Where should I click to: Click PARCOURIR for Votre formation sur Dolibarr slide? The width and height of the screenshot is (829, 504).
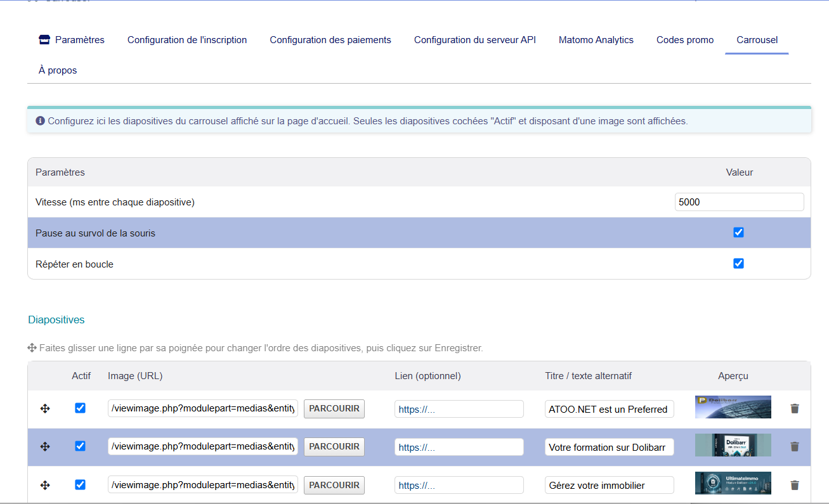334,447
